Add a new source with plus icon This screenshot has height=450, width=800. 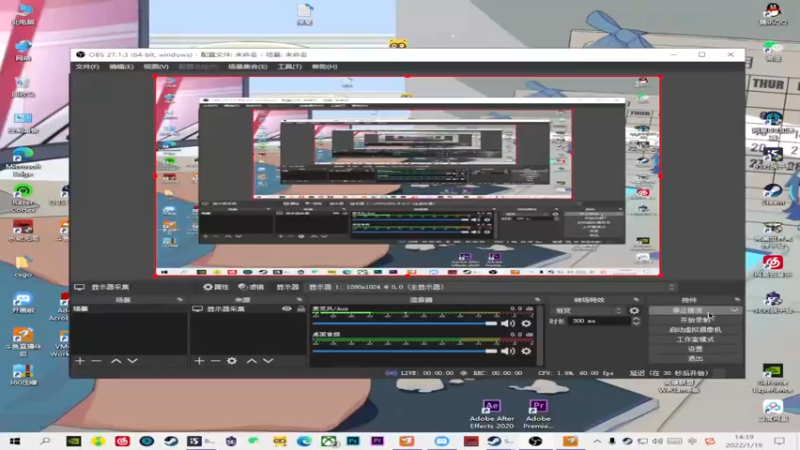click(x=199, y=361)
